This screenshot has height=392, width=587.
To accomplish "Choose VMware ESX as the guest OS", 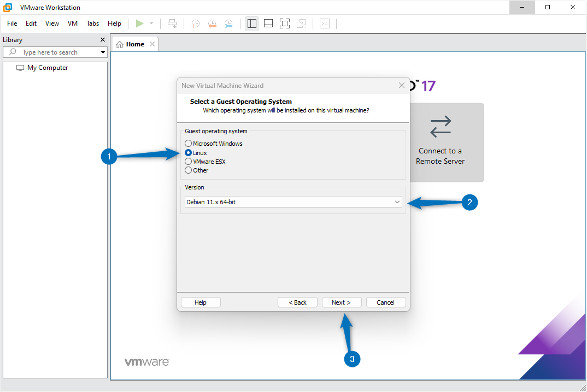I will click(188, 161).
